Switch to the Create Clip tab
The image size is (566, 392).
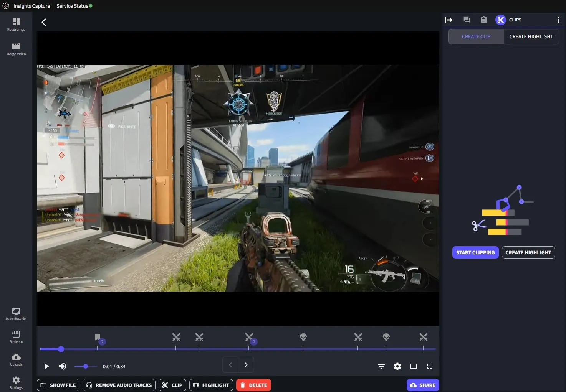tap(476, 37)
